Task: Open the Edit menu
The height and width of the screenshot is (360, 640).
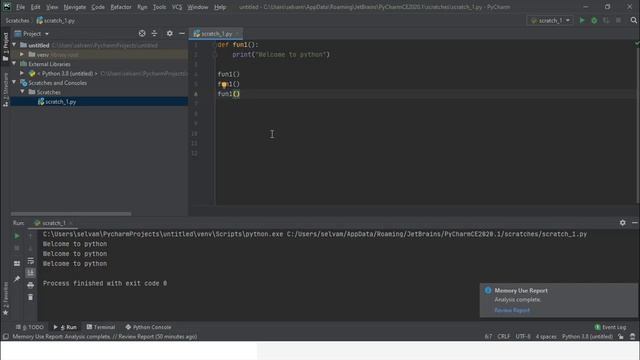Action: (36, 7)
